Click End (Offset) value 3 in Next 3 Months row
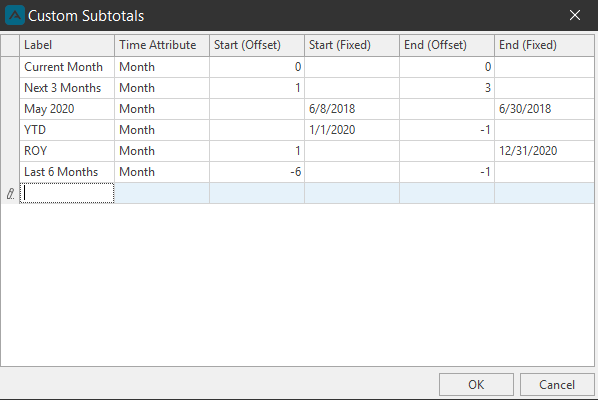This screenshot has height=400, width=598. click(x=447, y=88)
